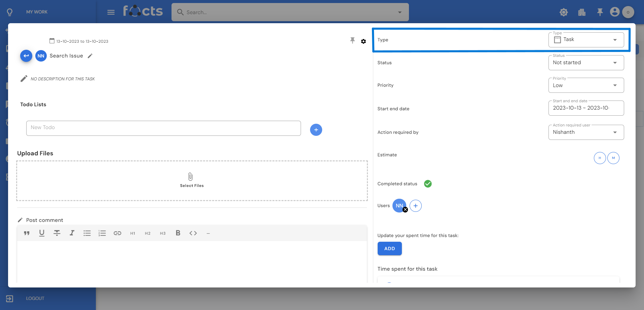Edit the Search Issue title pencil
644x310 pixels.
tap(90, 56)
